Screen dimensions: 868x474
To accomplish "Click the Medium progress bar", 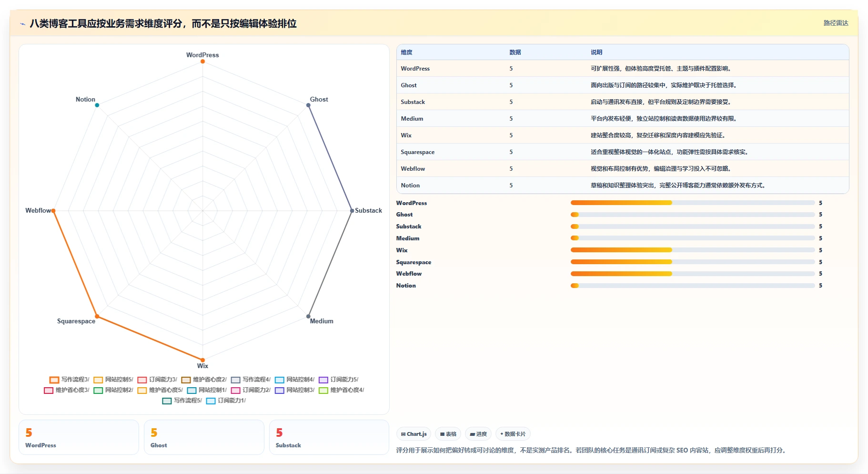I will coord(693,238).
